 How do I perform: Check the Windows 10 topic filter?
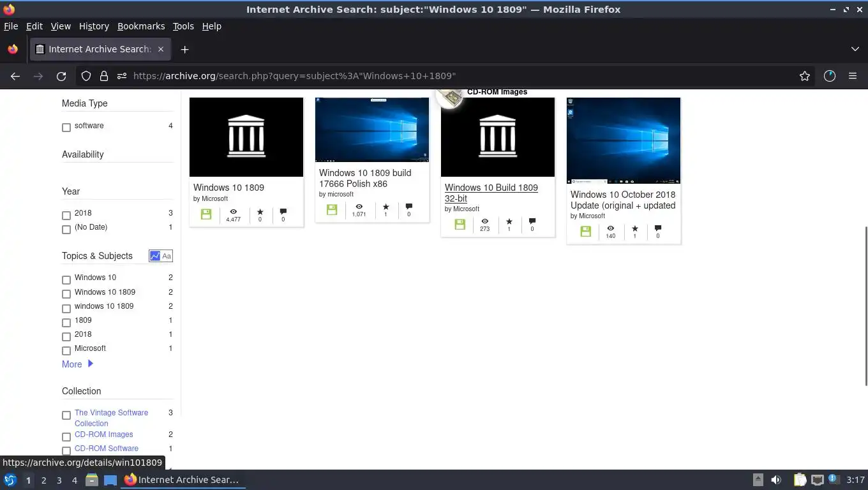point(66,279)
